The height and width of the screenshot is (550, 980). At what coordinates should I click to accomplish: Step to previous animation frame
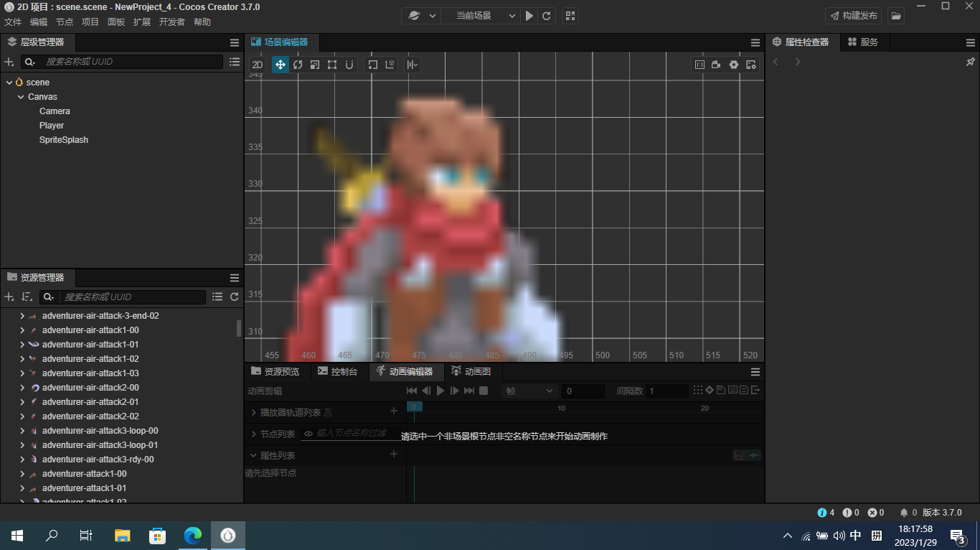[426, 391]
